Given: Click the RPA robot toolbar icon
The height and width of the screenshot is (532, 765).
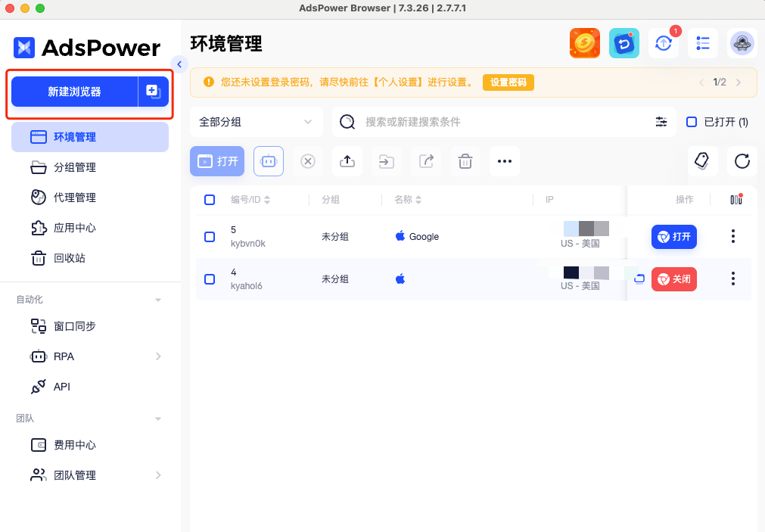Looking at the screenshot, I should [x=269, y=161].
